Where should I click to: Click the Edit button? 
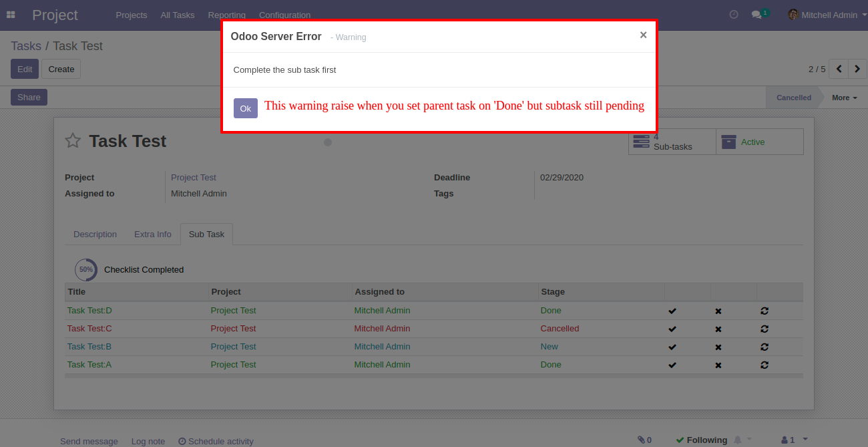click(25, 69)
